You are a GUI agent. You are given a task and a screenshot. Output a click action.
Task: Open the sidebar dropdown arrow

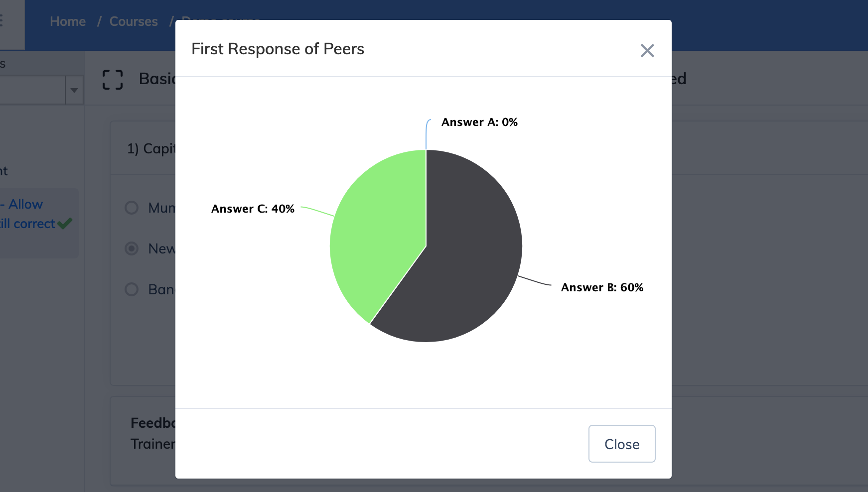tap(74, 90)
